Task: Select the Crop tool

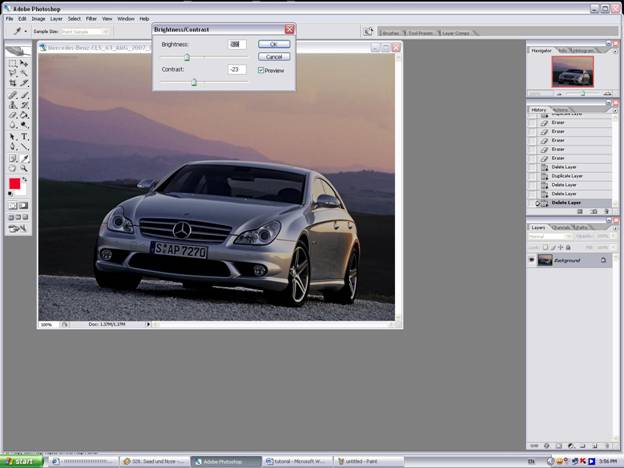Action: 13,84
